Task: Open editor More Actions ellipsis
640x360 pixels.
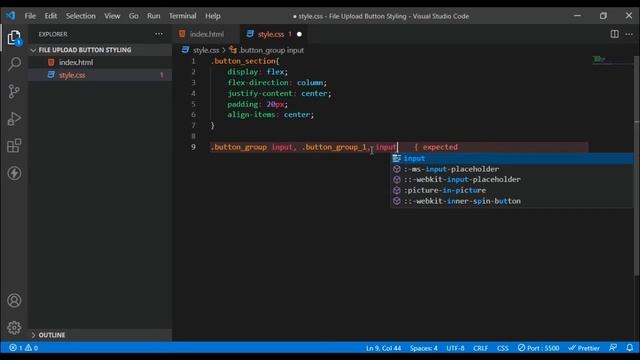Action: tap(629, 34)
